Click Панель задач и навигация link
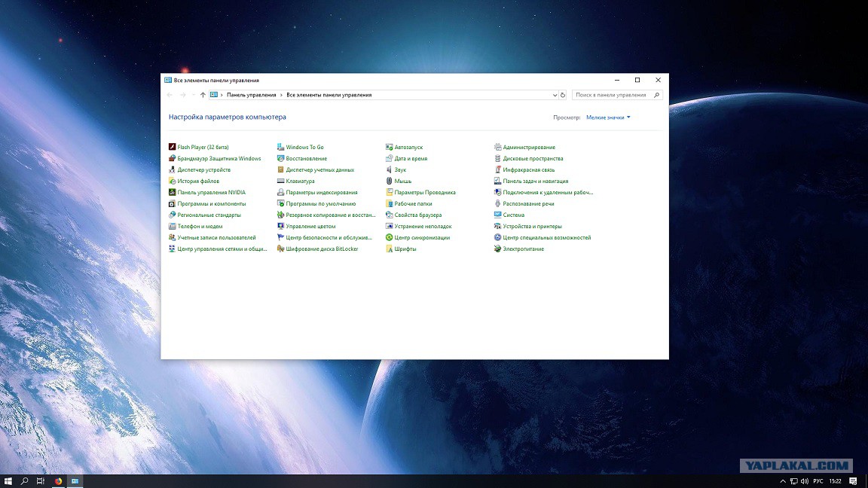Viewport: 868px width, 488px height. click(535, 181)
